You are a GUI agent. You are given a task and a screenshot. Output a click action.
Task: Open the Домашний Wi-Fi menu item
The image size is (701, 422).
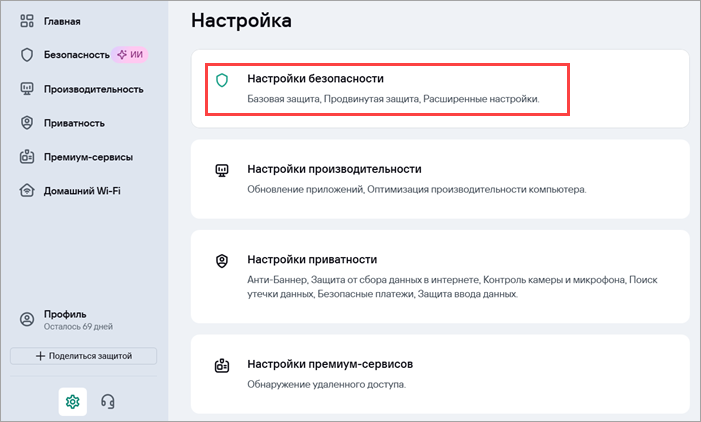82,191
